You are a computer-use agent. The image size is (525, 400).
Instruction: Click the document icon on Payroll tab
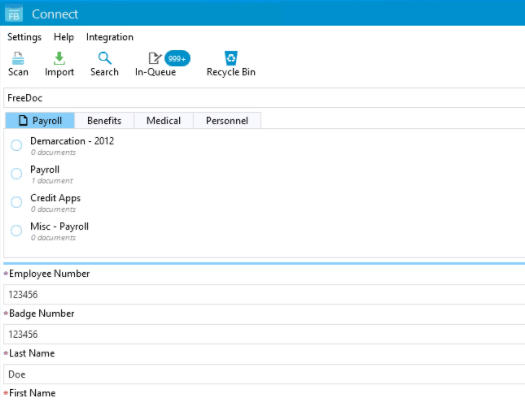click(23, 121)
